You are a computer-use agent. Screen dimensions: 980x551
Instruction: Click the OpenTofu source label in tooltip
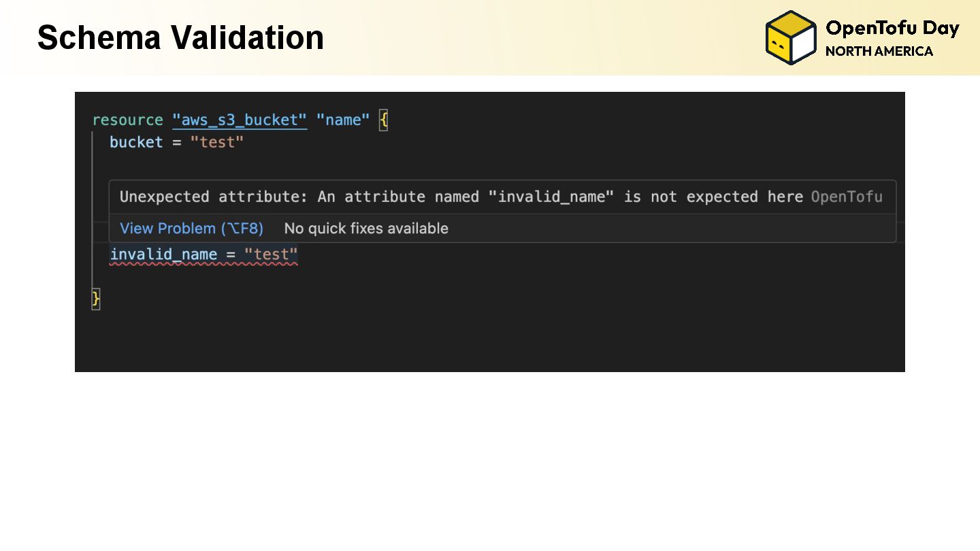[847, 197]
